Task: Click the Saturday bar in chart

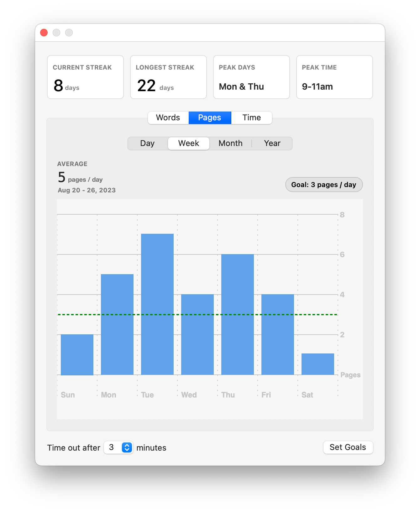Action: (x=318, y=364)
